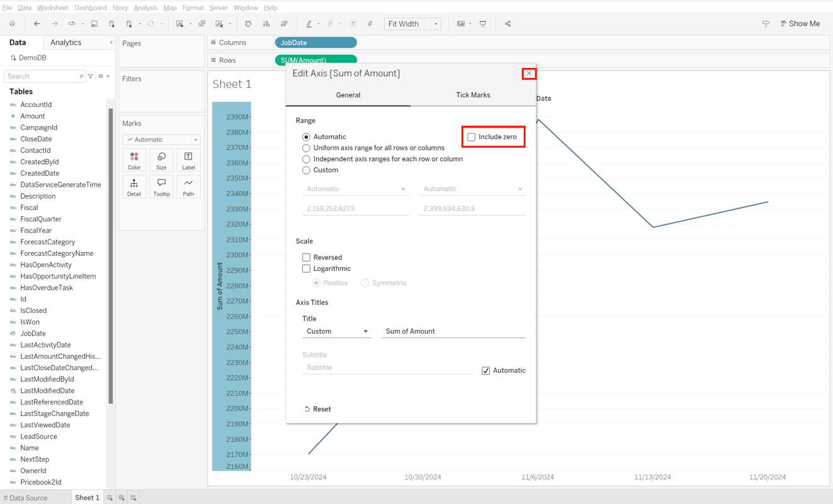
Task: Open the Size mark property
Action: [162, 160]
